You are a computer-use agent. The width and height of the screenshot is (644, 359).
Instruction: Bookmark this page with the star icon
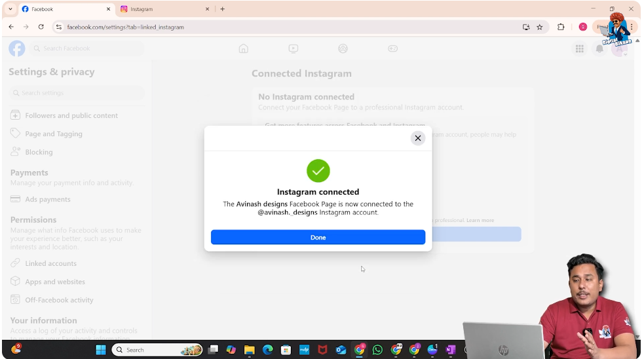[x=540, y=27]
